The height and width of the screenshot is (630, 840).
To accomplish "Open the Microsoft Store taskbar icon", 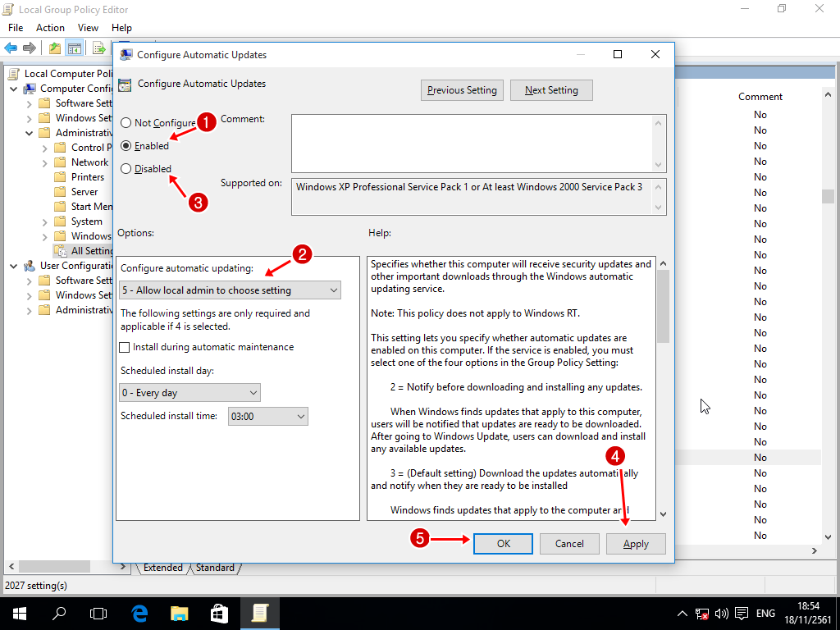I will tap(220, 614).
